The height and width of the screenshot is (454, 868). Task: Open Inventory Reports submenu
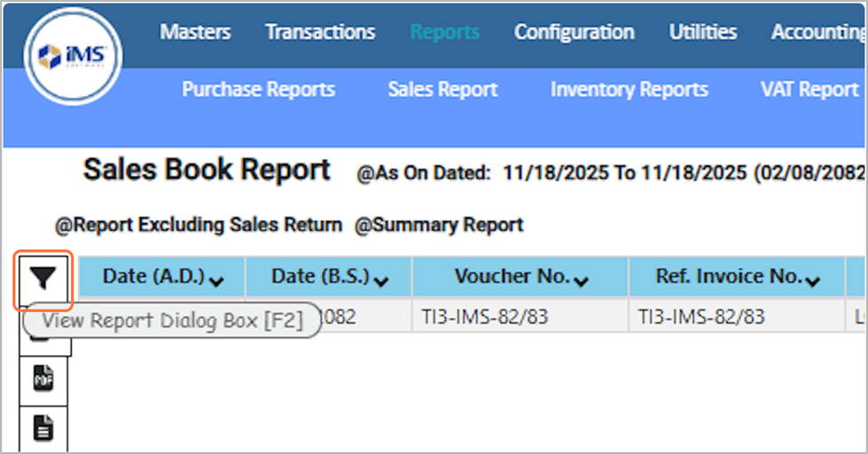(x=629, y=90)
